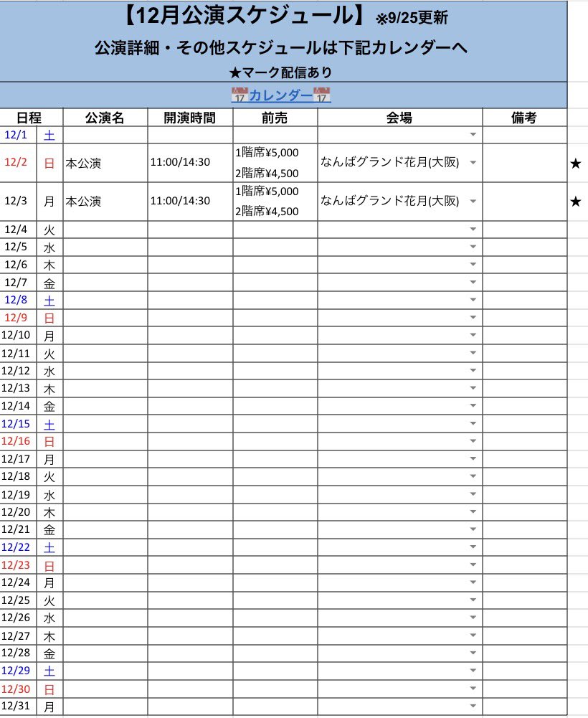Select the 開演時間 column header

tap(190, 118)
